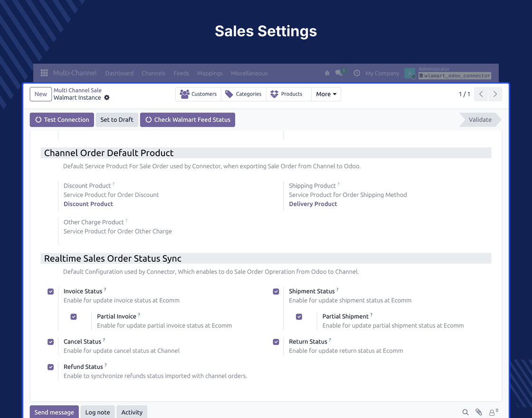Open the Miscellaneous menu
The width and height of the screenshot is (532, 418).
tap(249, 73)
